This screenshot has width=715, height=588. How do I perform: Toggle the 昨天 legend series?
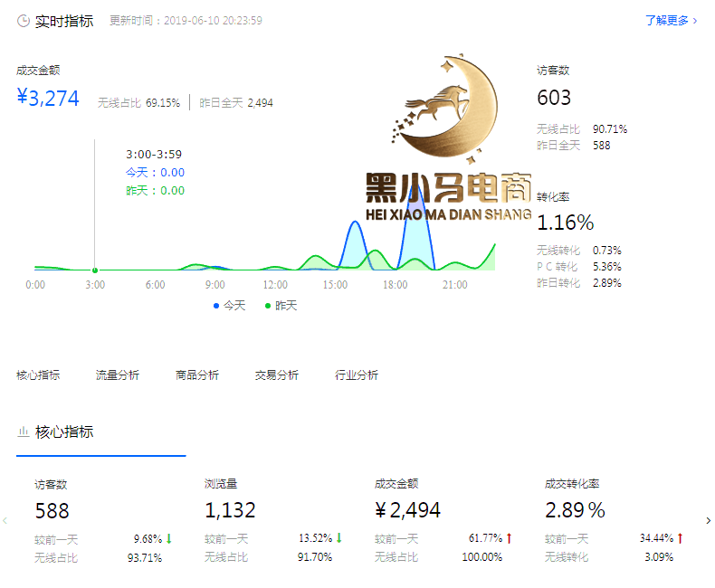(281, 306)
